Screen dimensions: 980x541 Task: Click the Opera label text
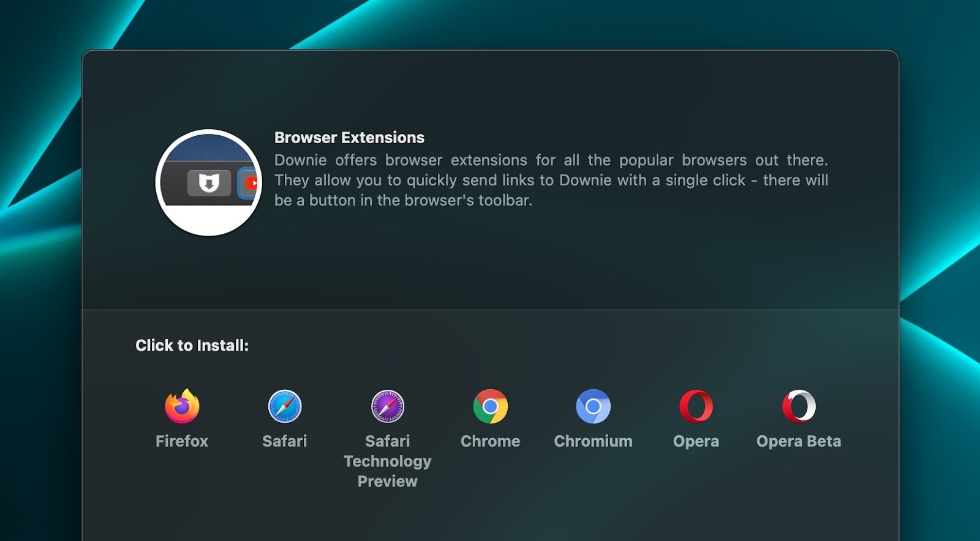click(696, 441)
